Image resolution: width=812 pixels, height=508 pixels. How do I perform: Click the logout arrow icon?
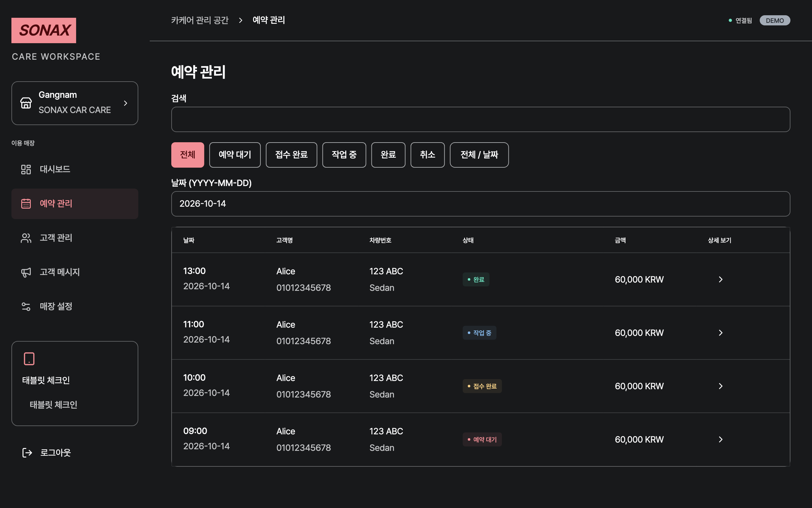click(x=27, y=452)
